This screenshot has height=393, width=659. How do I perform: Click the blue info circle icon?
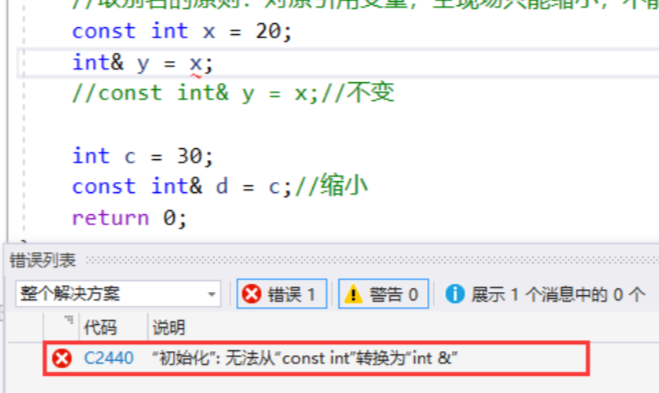(455, 294)
